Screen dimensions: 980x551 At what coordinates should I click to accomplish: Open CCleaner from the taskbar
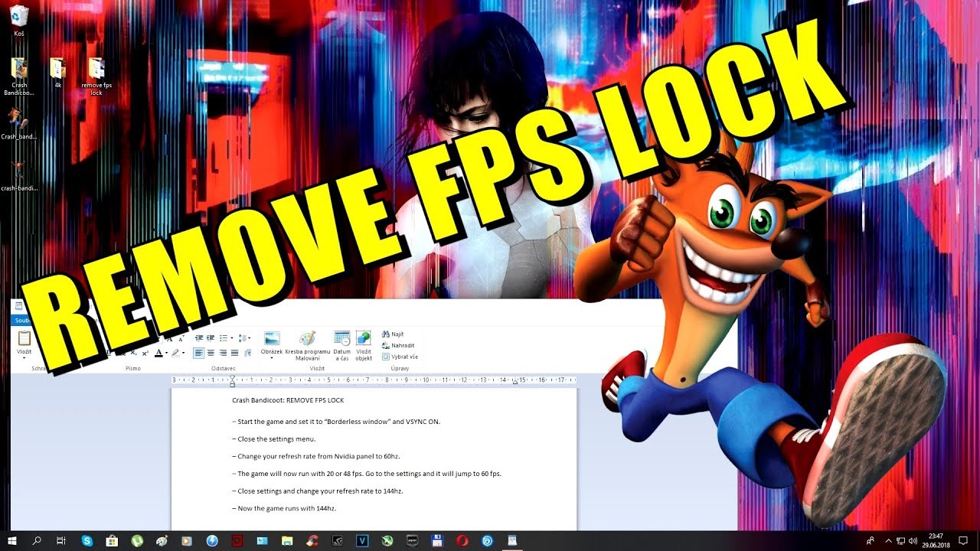pyautogui.click(x=312, y=541)
